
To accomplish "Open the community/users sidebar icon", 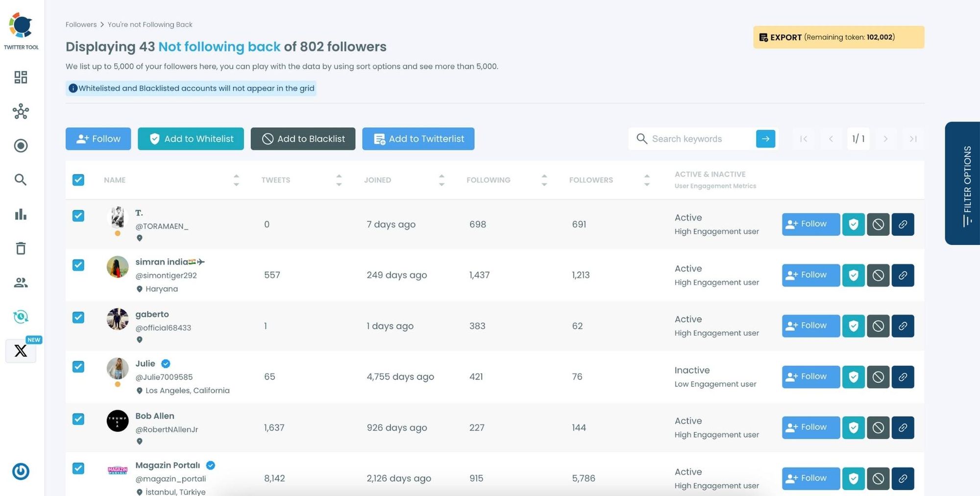I will pyautogui.click(x=21, y=282).
